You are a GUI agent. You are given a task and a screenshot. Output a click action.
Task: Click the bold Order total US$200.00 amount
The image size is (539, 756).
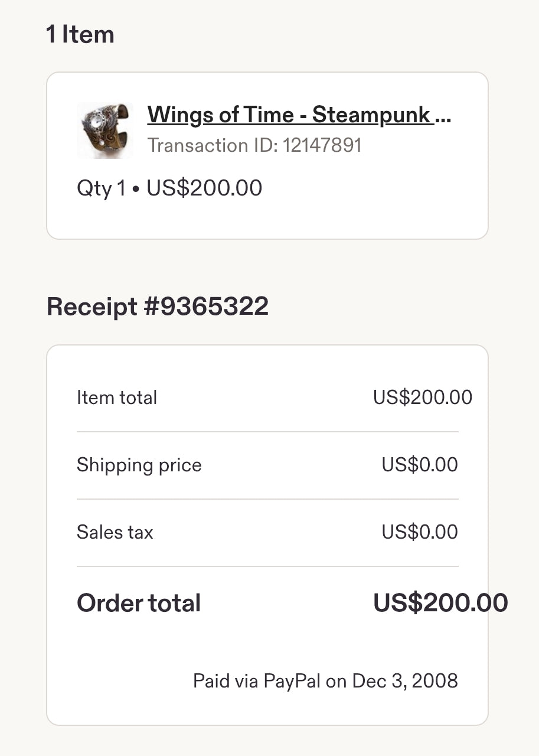[440, 603]
